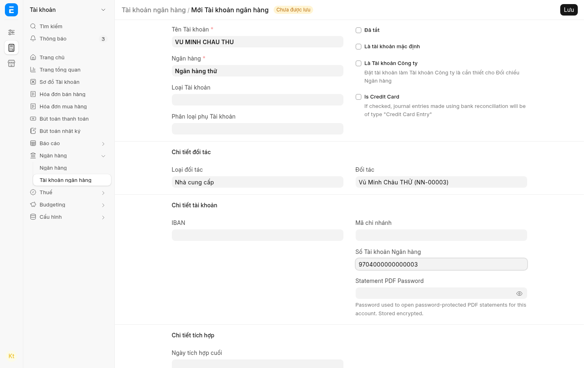Click the Số Tài khoản Ngân hàng field
This screenshot has height=368, width=588.
pos(441,264)
